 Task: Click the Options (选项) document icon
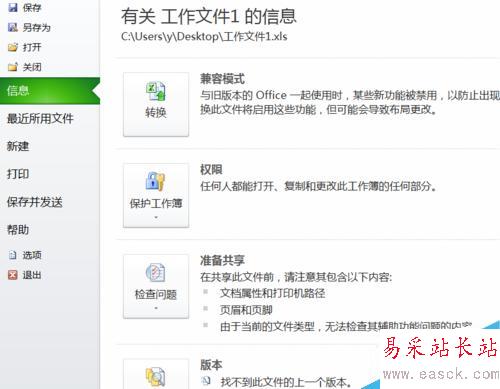13,255
